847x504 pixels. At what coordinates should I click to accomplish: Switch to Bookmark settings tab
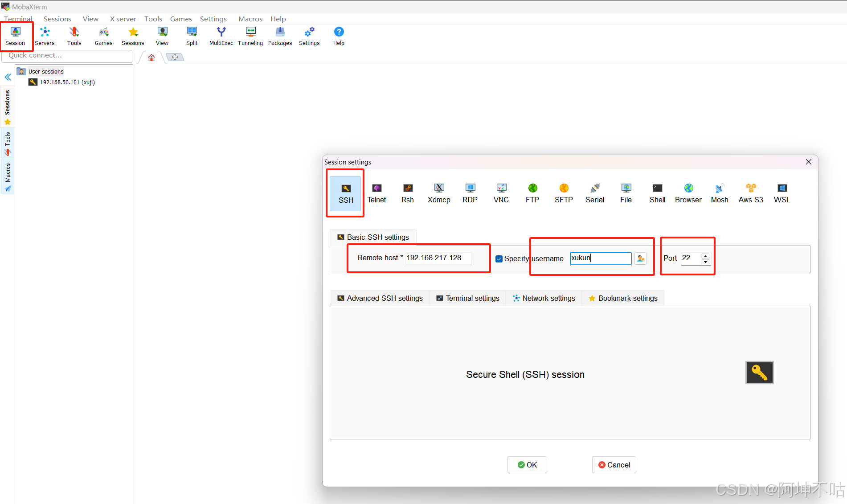(623, 298)
